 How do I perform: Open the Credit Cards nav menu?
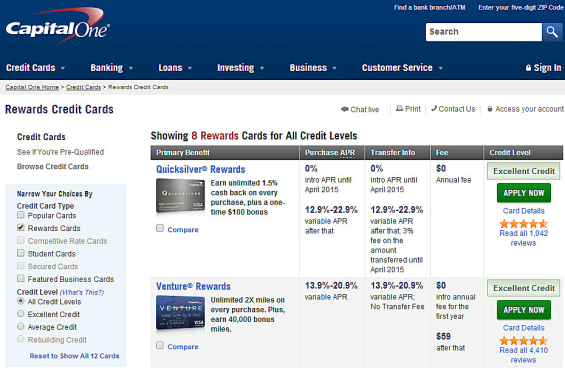(31, 68)
